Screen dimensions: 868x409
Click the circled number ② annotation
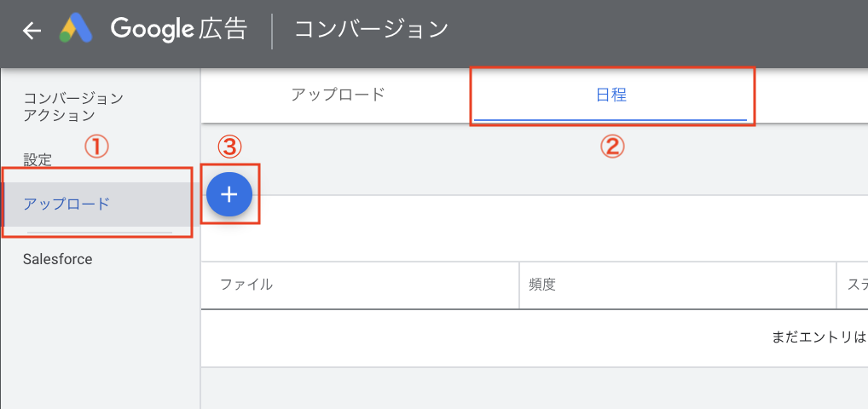pyautogui.click(x=611, y=147)
